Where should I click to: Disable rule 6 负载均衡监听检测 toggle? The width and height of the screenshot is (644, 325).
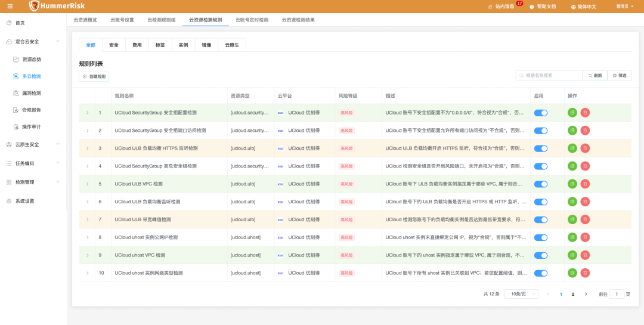tap(540, 202)
